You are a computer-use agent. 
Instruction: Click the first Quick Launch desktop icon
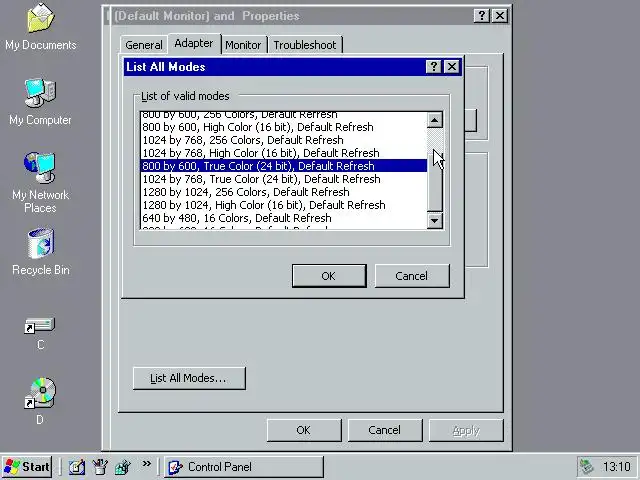(76, 467)
